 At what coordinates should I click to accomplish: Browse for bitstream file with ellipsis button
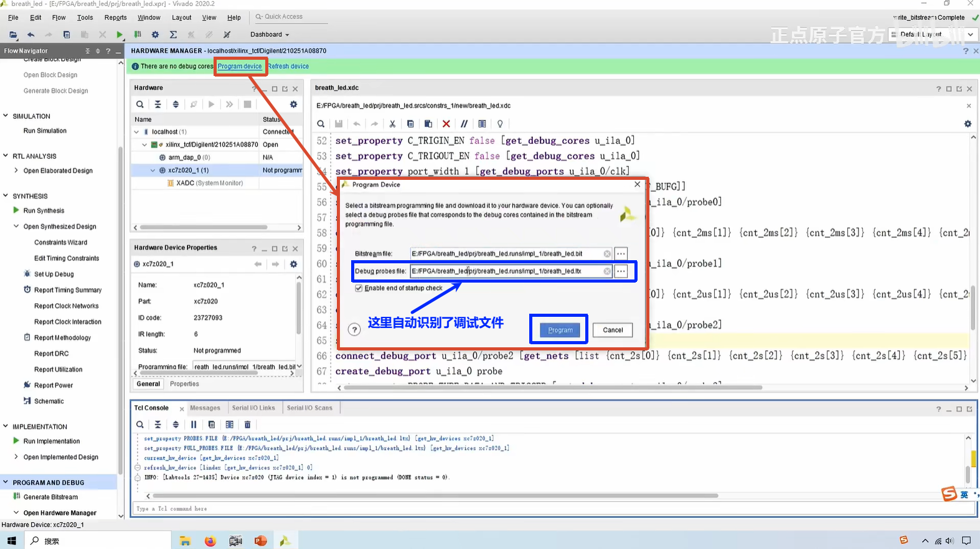coord(621,253)
